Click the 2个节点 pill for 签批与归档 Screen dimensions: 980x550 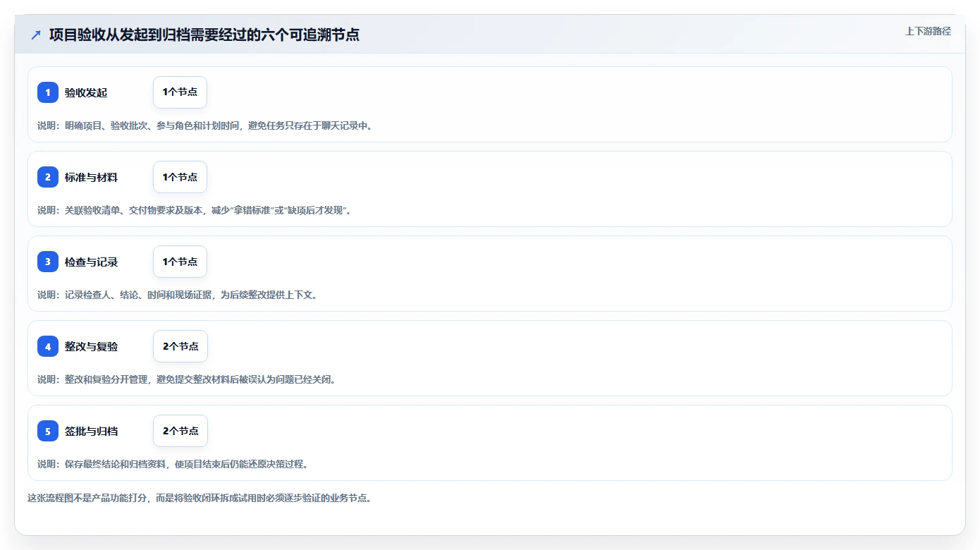[x=180, y=431]
